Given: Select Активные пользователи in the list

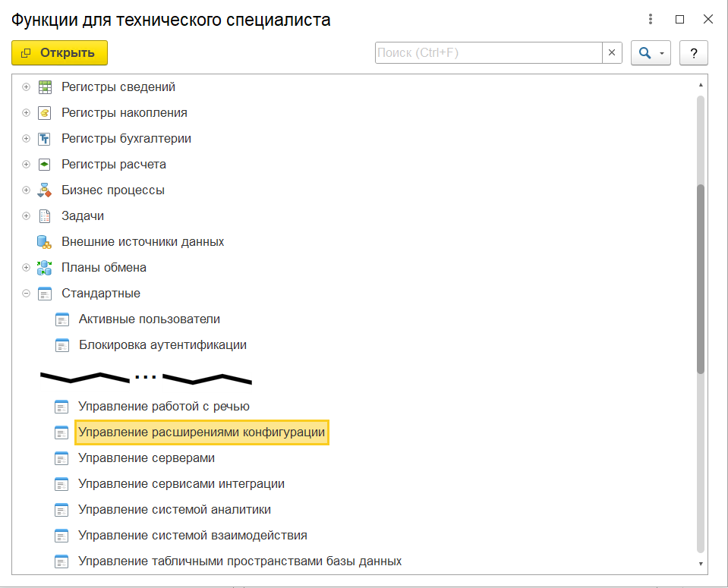Looking at the screenshot, I should [x=149, y=319].
